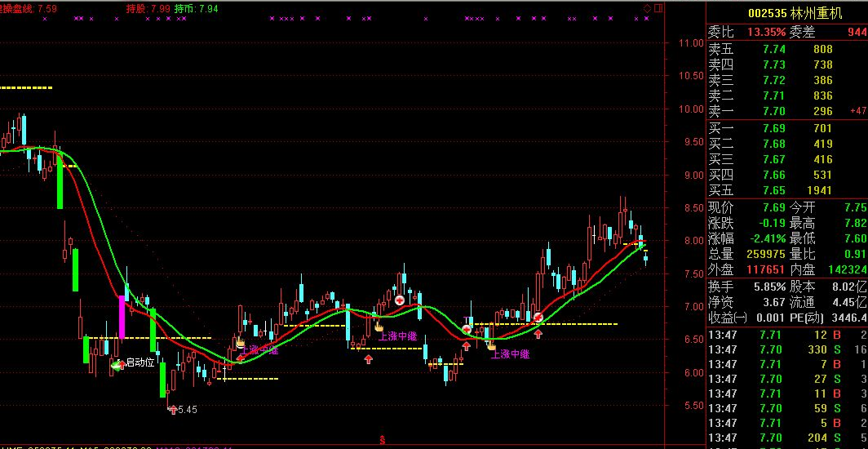This screenshot has height=449, width=868.
Task: Click the red-cross circle marker above 6.50 on red line
Action: point(467,330)
